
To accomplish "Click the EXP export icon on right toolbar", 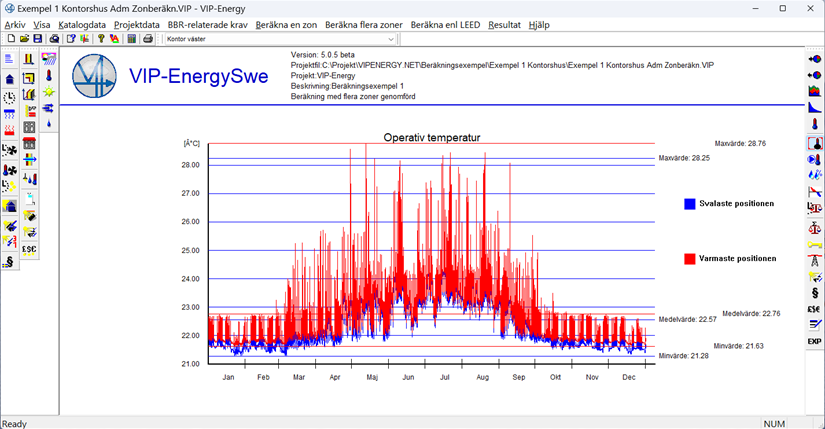I will coord(814,341).
